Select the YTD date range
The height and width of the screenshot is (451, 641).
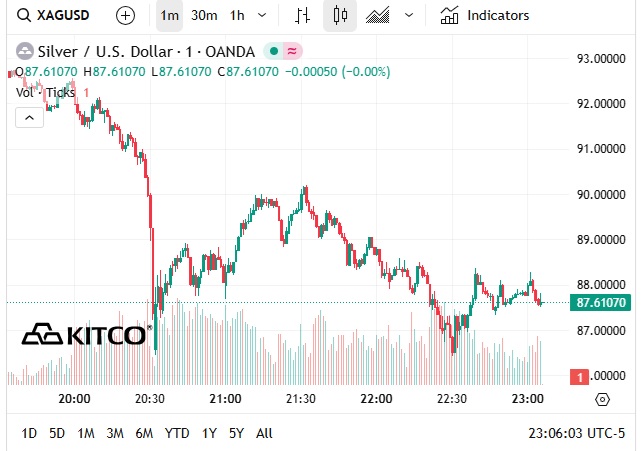point(177,433)
